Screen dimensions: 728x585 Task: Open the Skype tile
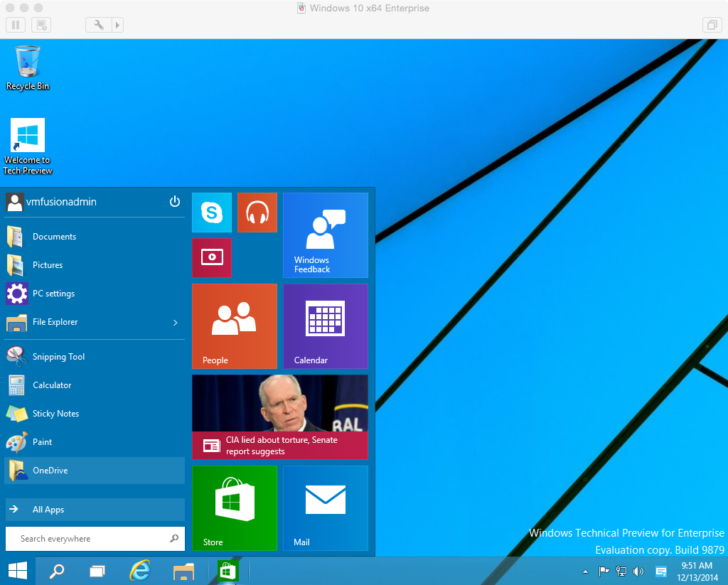[x=212, y=213]
